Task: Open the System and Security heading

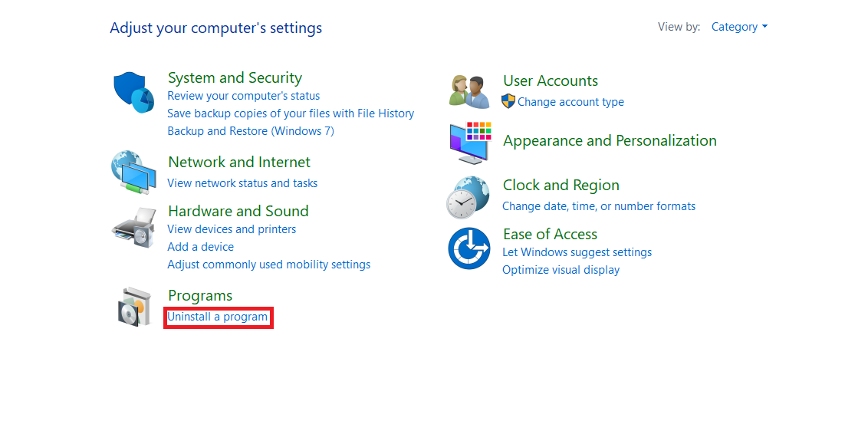Action: coord(235,77)
